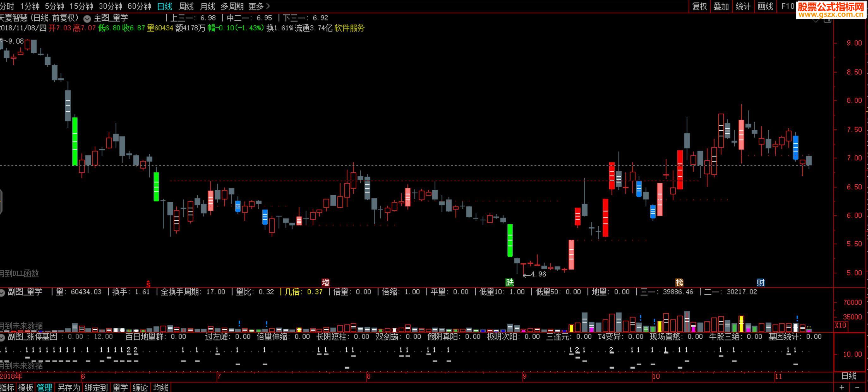This screenshot has width=868, height=392.
Task: Click the 10 month marker on time axis
Action: point(656,376)
